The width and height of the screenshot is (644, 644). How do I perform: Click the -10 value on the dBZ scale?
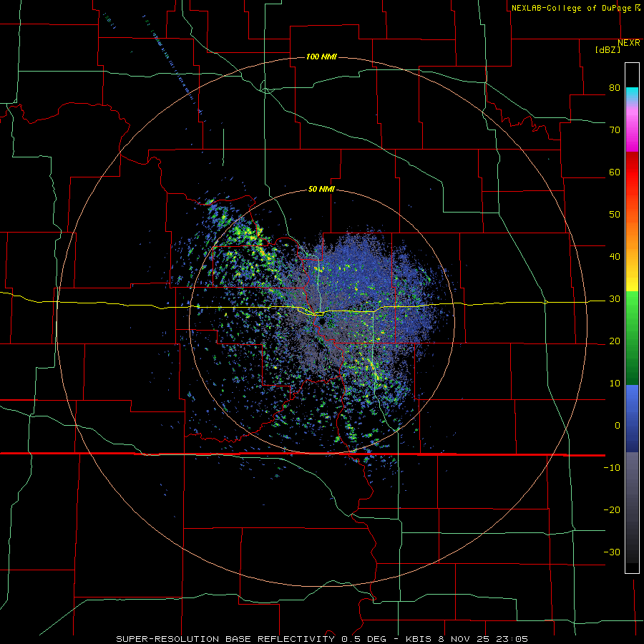pos(612,468)
